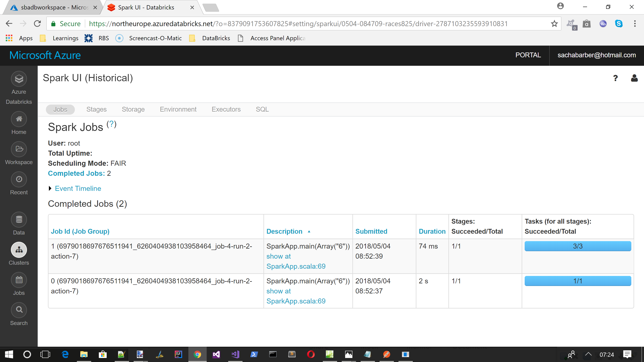Open the Workspace folder icon
Screen dimensions: 644x362
[19, 149]
